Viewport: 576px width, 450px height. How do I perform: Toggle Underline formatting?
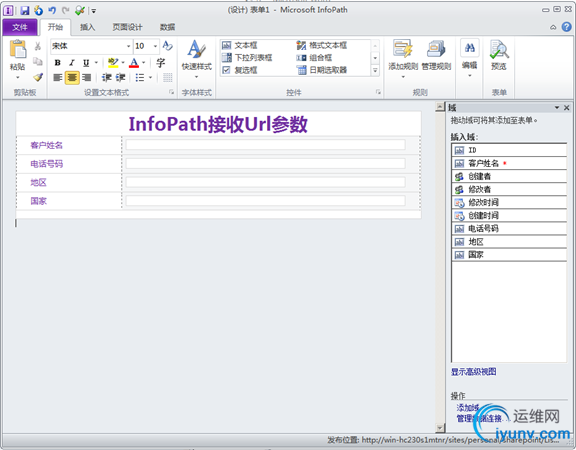86,63
